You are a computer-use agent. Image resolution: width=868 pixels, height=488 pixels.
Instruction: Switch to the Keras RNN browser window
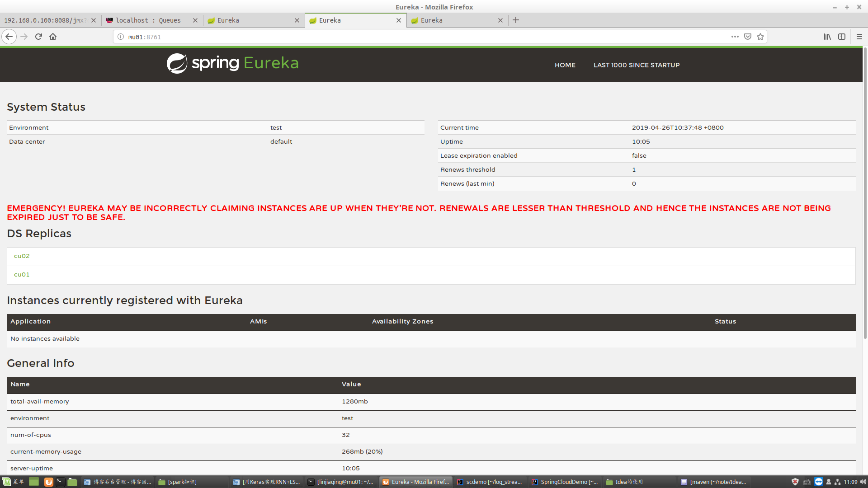[x=267, y=482]
